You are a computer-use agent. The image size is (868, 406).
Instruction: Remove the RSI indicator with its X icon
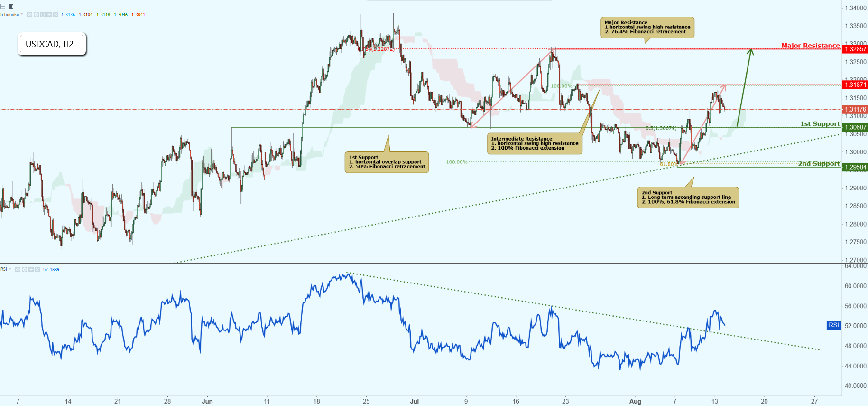[37, 269]
